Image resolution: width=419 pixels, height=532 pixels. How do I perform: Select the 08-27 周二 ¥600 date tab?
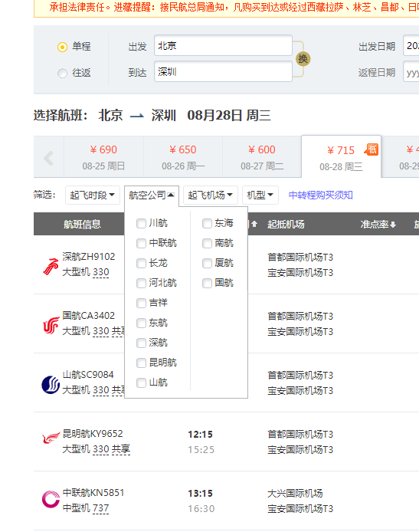(262, 157)
